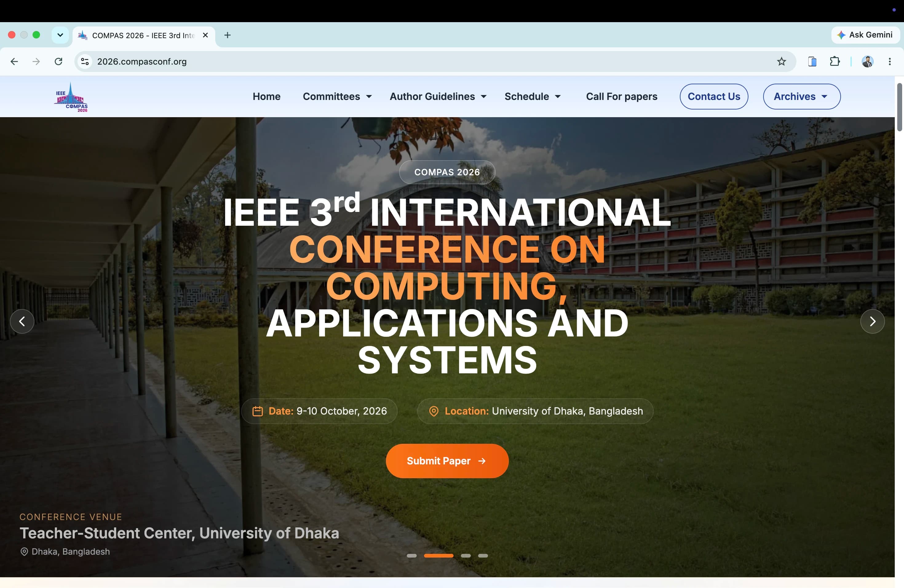
Task: Select the third carousel slide indicator
Action: pos(466,555)
